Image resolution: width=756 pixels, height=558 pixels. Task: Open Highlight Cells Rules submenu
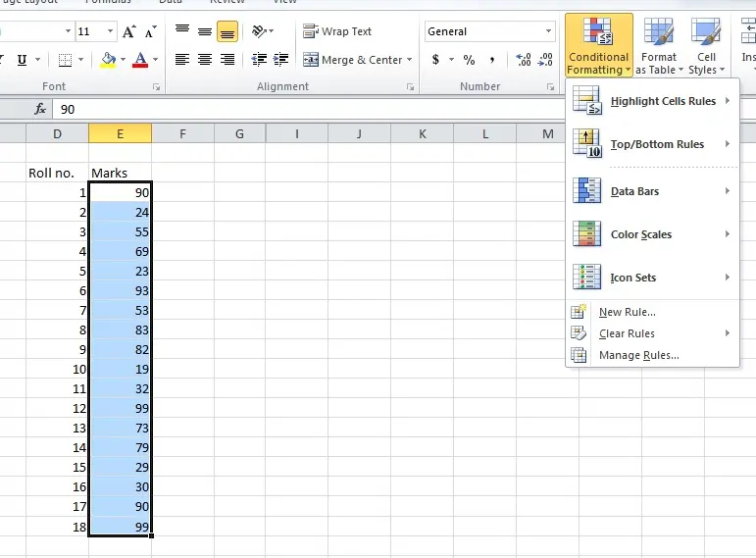coord(652,101)
